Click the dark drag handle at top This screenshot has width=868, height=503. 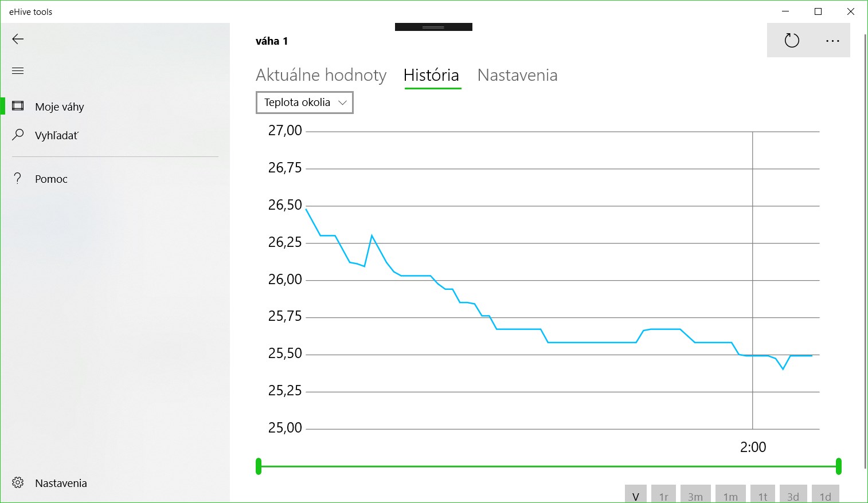[433, 27]
